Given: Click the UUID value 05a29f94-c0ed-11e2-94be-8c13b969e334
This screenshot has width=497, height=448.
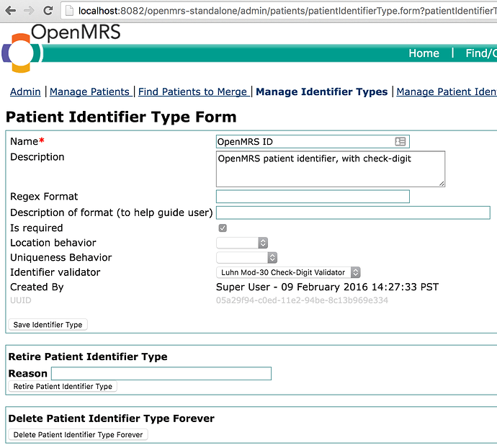Looking at the screenshot, I should coord(302,300).
